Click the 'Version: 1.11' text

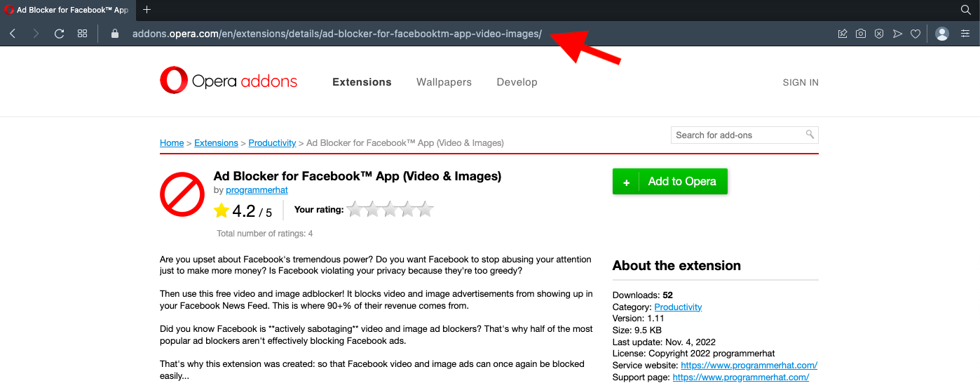coord(637,319)
